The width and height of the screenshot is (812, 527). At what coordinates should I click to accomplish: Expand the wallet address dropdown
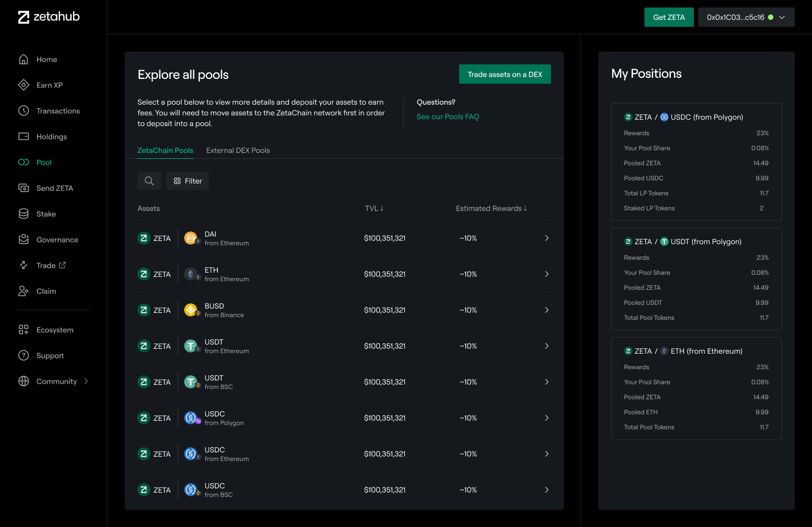pos(782,18)
